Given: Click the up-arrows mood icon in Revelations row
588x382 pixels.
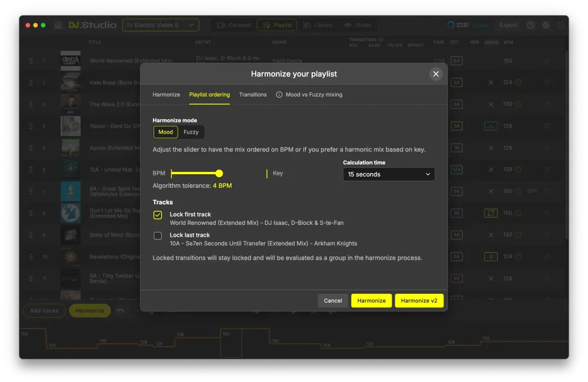Looking at the screenshot, I should [491, 257].
